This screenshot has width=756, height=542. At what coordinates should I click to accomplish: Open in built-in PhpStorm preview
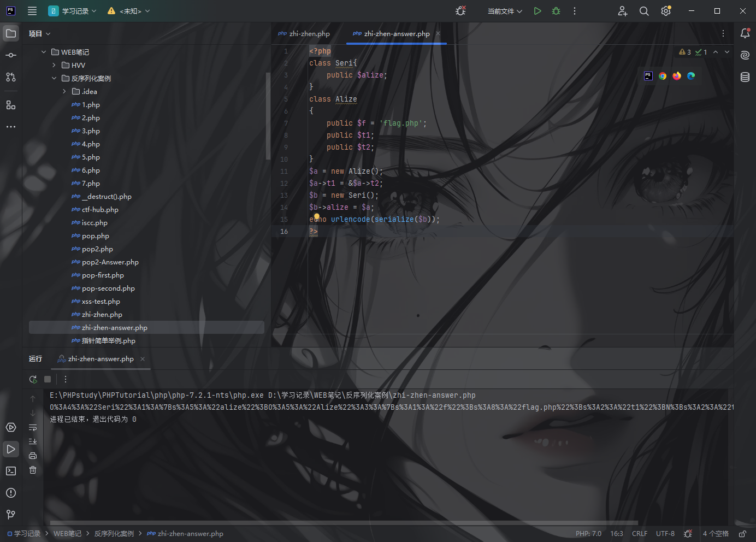pos(648,76)
